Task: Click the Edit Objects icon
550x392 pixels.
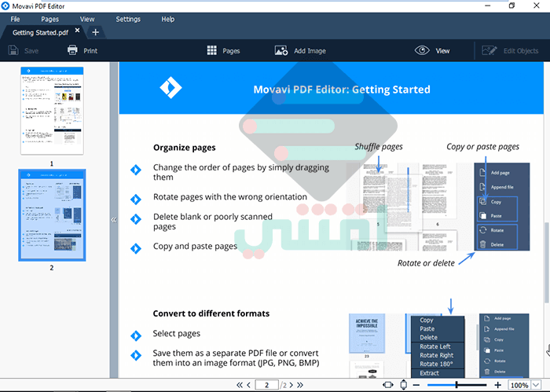Action: [489, 50]
